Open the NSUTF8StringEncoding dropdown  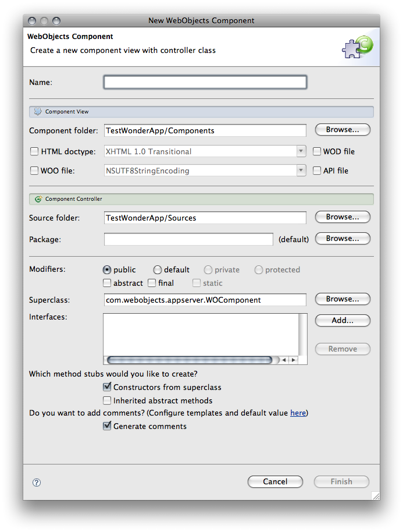301,171
